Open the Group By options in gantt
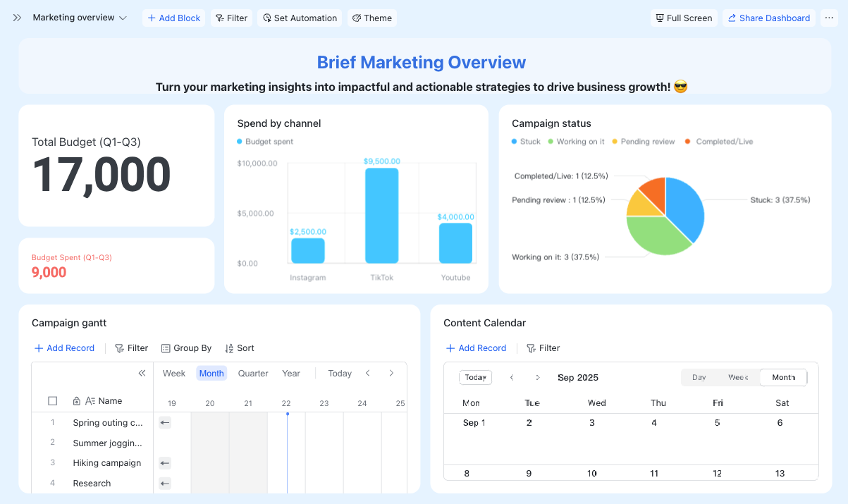The height and width of the screenshot is (504, 848). click(186, 348)
